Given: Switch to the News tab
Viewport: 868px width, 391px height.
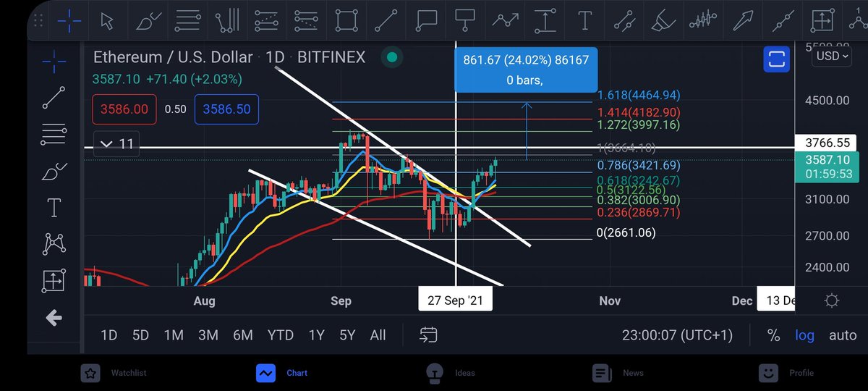Looking at the screenshot, I should pos(618,373).
